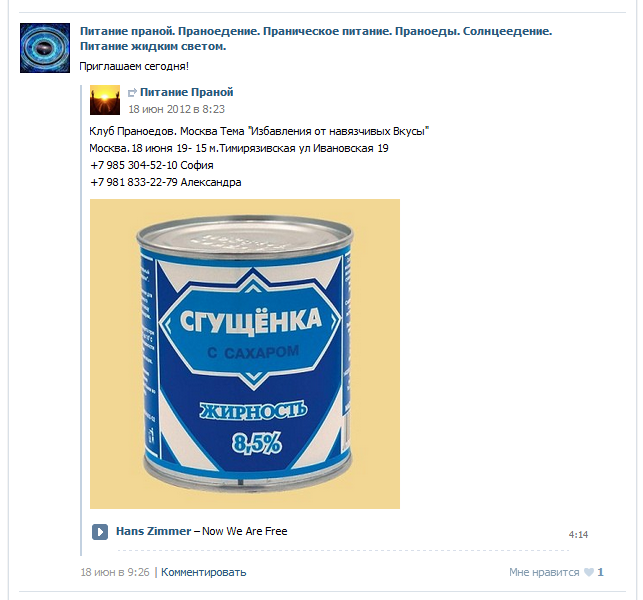Click the Приглашаем сегодня! post text

(134, 66)
